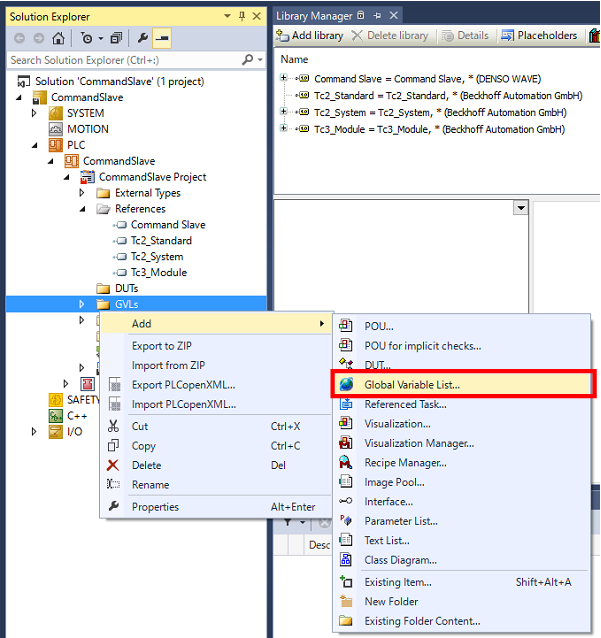Click the Cut scissors icon
Screen dimensions: 601x638
click(113, 426)
